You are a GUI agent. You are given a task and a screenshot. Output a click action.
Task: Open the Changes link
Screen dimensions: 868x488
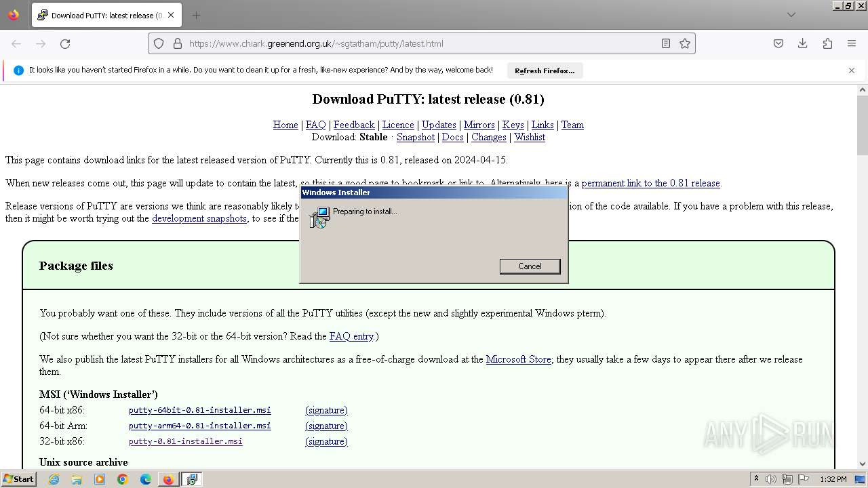489,137
